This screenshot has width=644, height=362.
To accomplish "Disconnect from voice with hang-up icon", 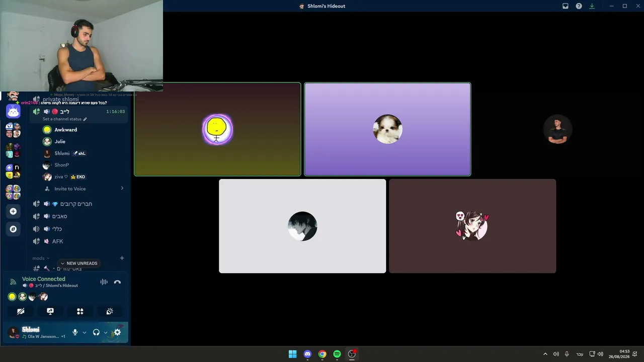I will [117, 282].
